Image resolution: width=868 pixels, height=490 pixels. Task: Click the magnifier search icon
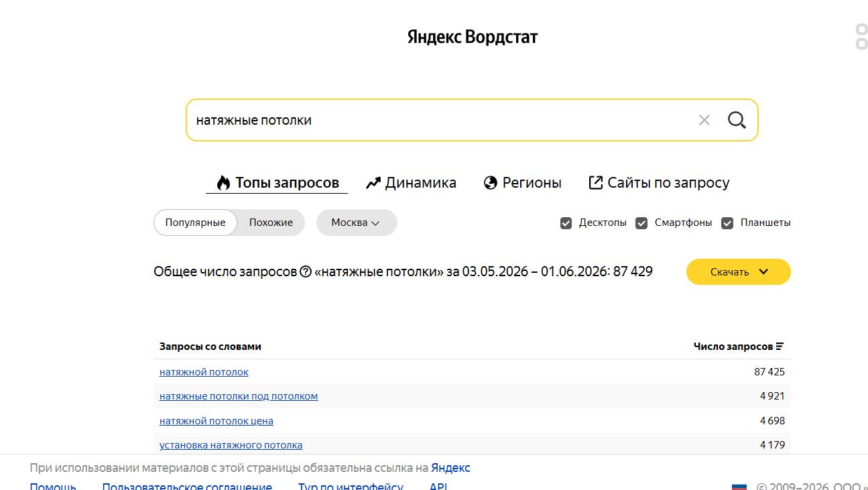(x=737, y=120)
